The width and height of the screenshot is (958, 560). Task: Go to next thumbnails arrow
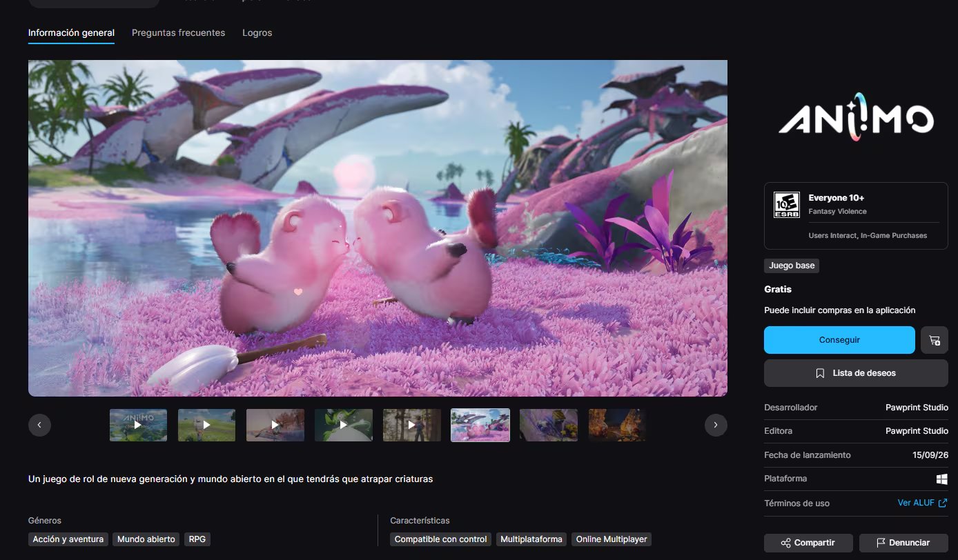pyautogui.click(x=716, y=425)
